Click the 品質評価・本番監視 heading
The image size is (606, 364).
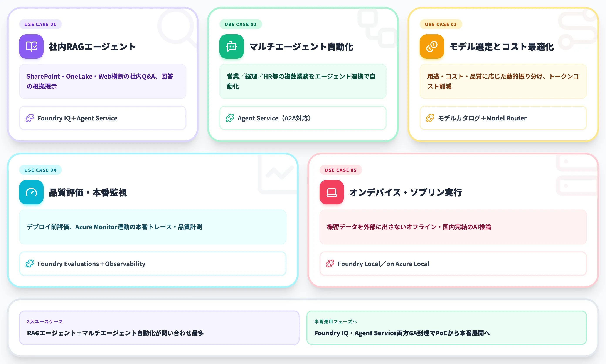[88, 192]
